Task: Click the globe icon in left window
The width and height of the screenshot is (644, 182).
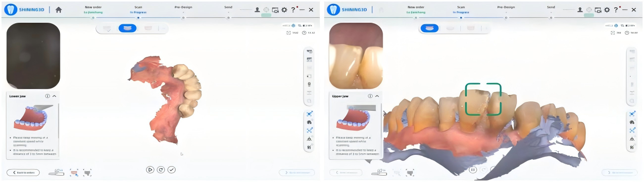Action: 266,9
